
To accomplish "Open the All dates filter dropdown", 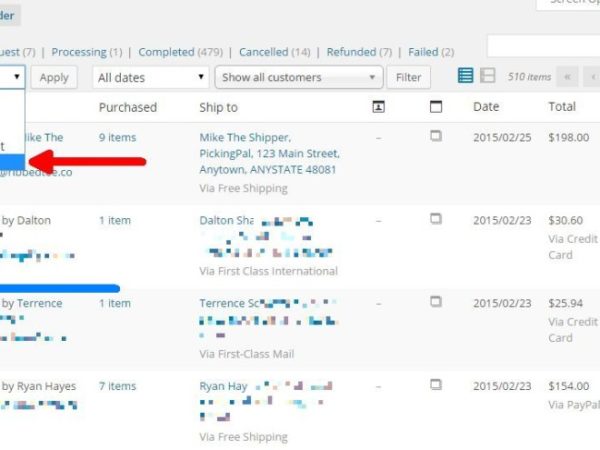I will [150, 77].
